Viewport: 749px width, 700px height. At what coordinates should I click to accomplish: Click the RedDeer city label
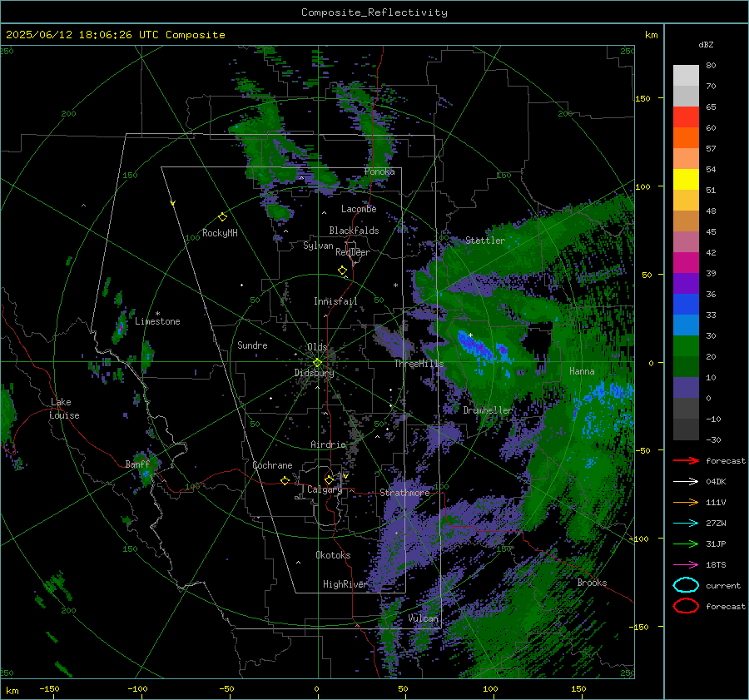coord(353,252)
